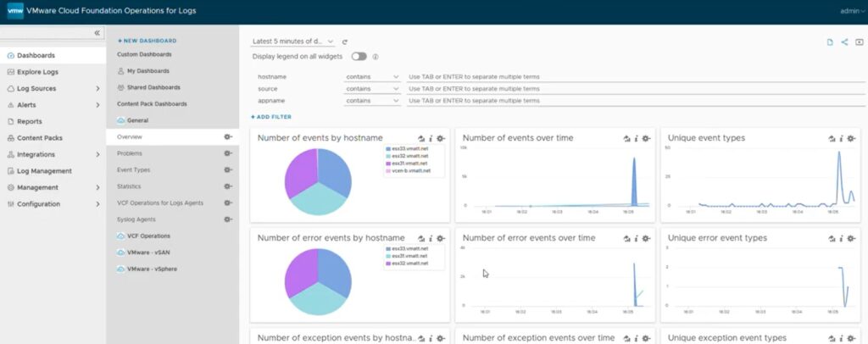The image size is (868, 344).
Task: Open Explore Logs in sidebar
Action: 38,72
